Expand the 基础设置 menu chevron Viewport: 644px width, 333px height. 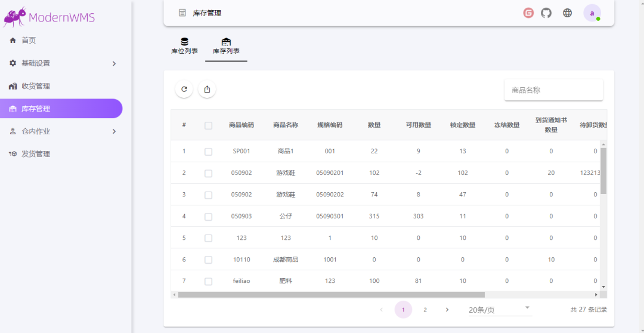pos(114,63)
